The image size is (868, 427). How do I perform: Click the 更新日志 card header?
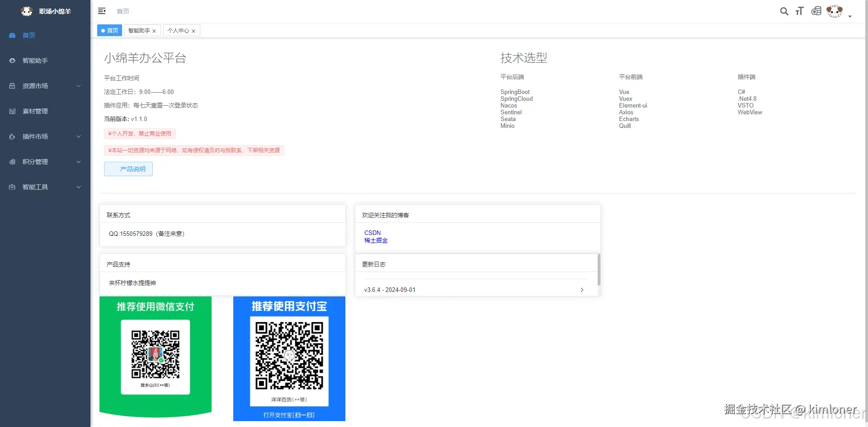(x=476, y=263)
